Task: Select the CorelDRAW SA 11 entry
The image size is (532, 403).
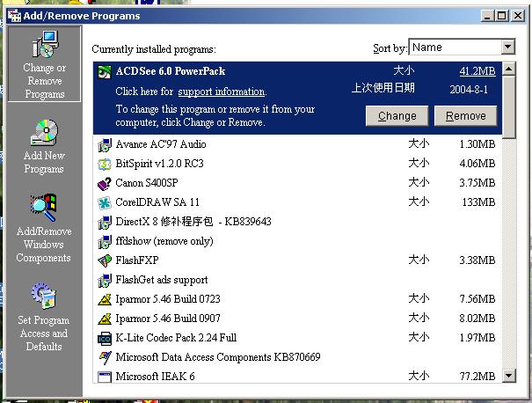Action: (297, 202)
